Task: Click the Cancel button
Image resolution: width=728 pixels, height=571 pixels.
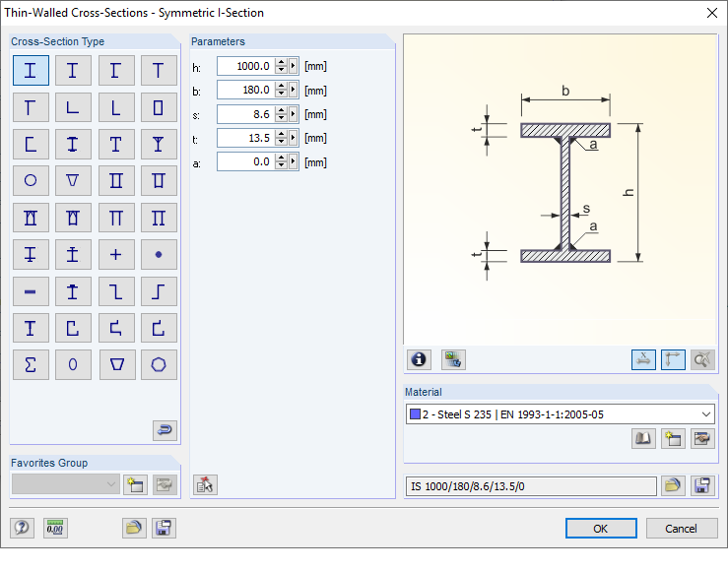Action: (681, 529)
